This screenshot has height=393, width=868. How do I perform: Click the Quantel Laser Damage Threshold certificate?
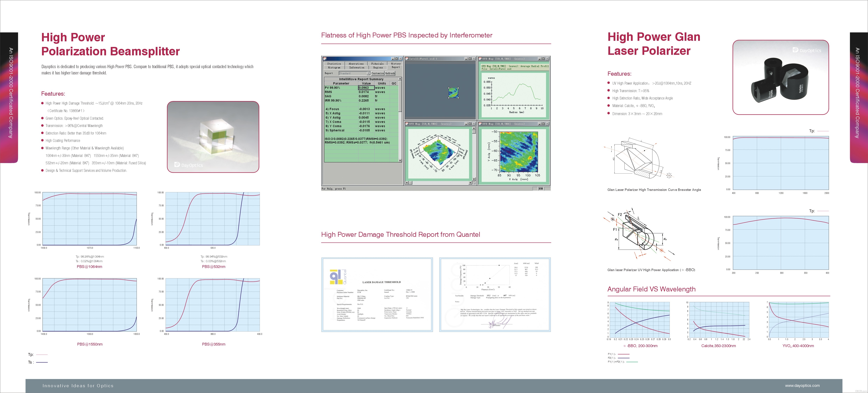(377, 295)
